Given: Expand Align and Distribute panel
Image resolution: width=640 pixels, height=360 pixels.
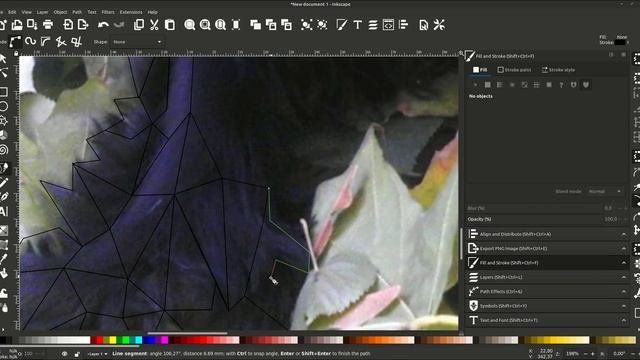Looking at the screenshot, I should (x=547, y=234).
